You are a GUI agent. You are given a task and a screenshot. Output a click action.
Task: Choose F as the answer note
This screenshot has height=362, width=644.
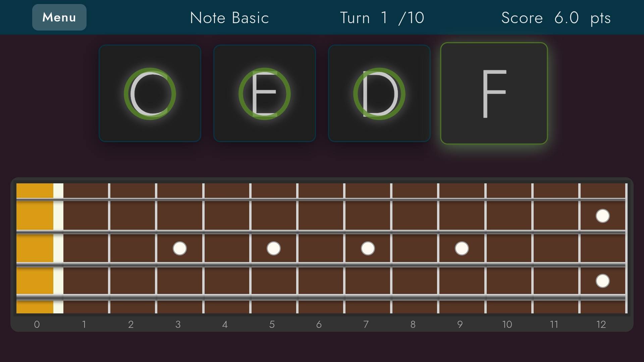pos(494,94)
